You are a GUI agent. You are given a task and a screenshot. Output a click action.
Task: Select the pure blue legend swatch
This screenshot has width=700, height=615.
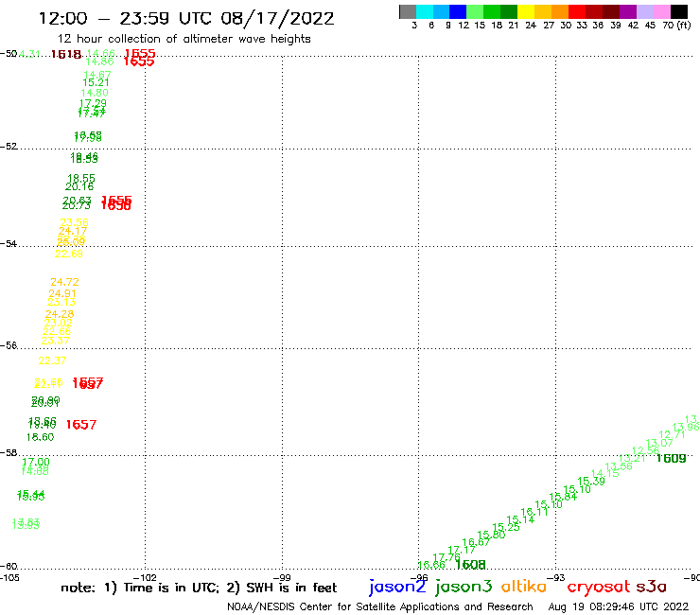tap(458, 11)
